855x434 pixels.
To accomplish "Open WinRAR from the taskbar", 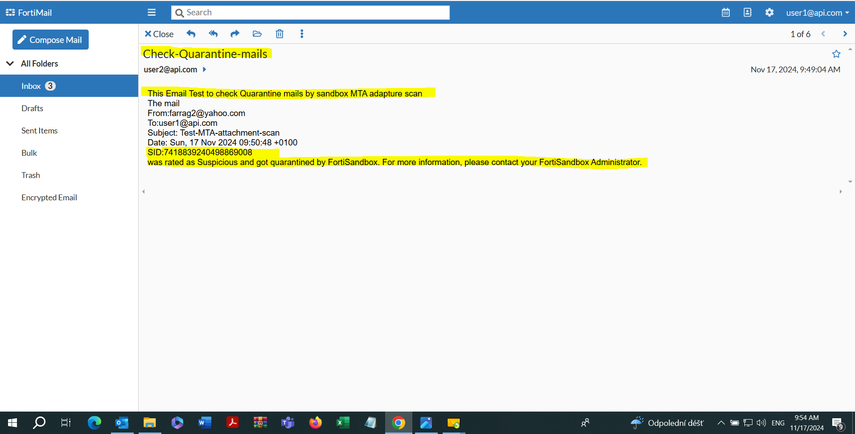I will pos(260,423).
